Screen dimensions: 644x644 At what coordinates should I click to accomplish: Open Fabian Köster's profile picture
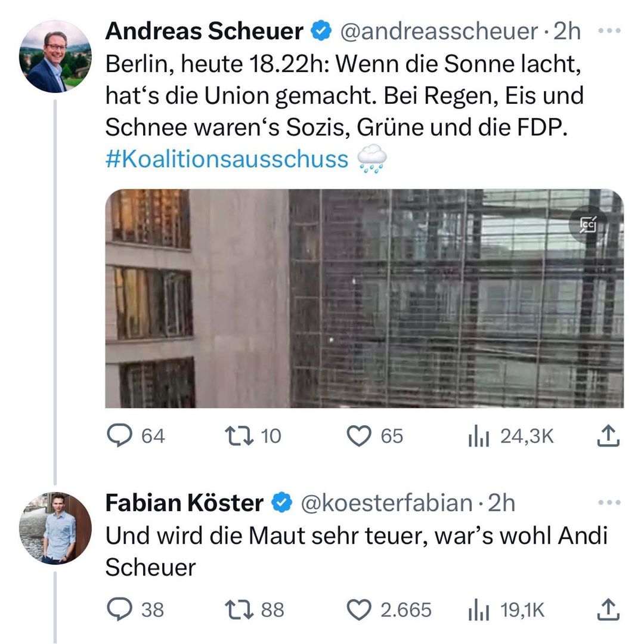point(55,528)
